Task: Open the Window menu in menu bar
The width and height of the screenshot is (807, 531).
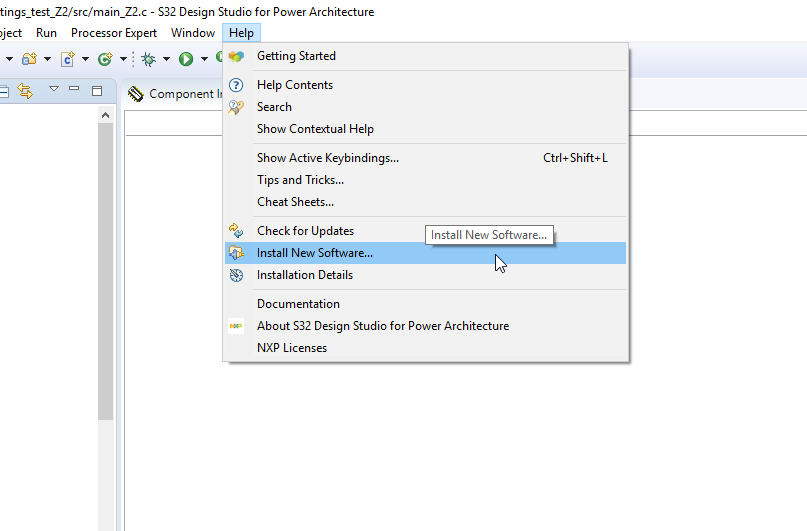Action: pyautogui.click(x=193, y=33)
